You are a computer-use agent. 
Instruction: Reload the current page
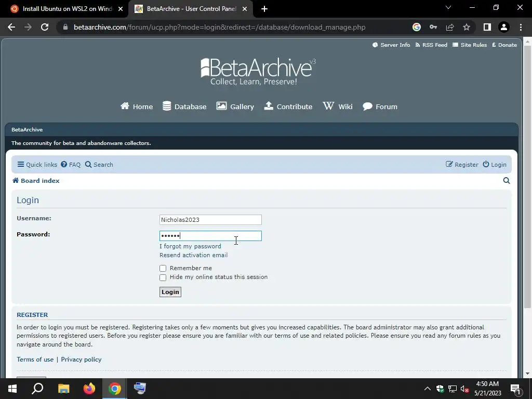click(x=45, y=27)
